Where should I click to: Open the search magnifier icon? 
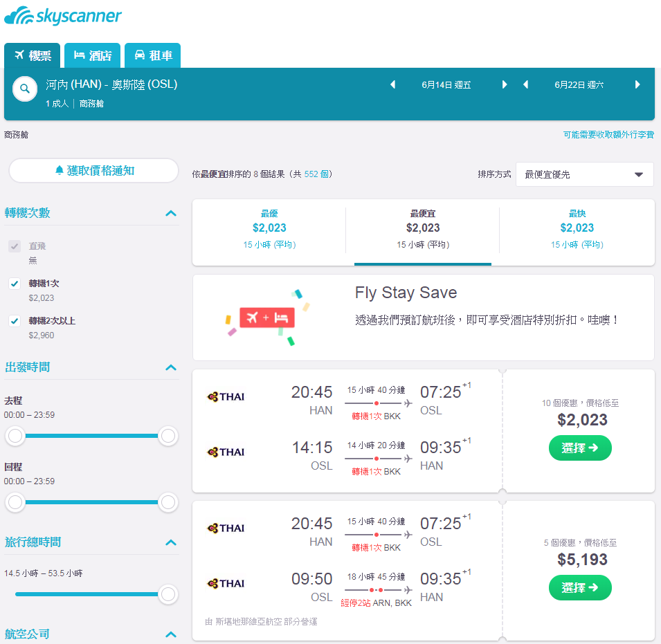pos(25,89)
